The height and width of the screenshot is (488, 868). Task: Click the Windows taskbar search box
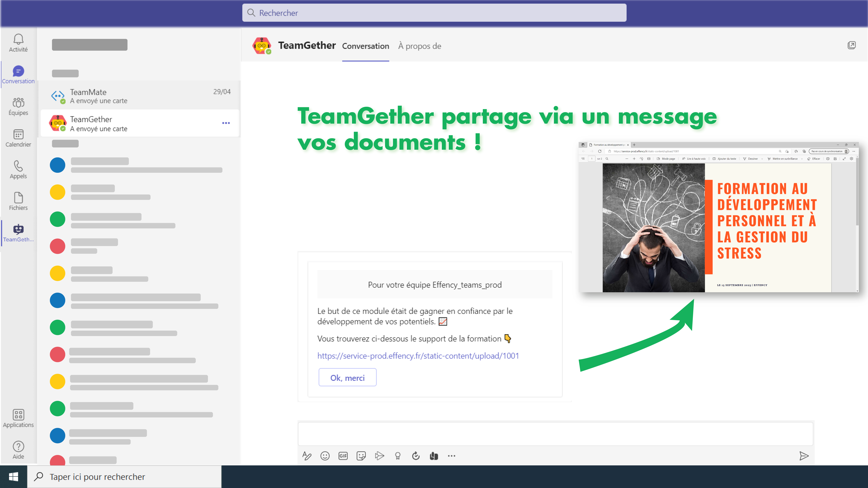tap(125, 477)
